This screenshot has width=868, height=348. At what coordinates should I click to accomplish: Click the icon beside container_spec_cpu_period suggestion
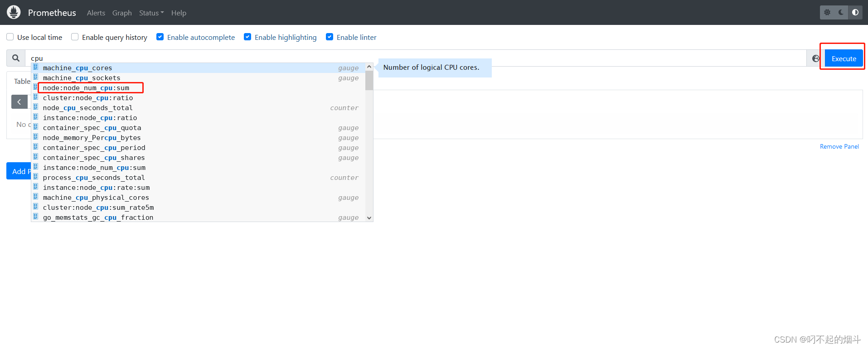pos(35,147)
